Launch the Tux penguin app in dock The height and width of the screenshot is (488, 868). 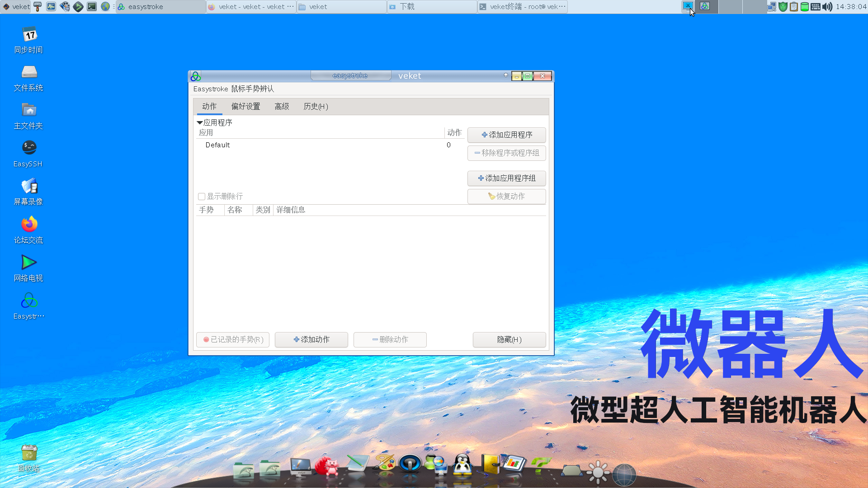[462, 465]
